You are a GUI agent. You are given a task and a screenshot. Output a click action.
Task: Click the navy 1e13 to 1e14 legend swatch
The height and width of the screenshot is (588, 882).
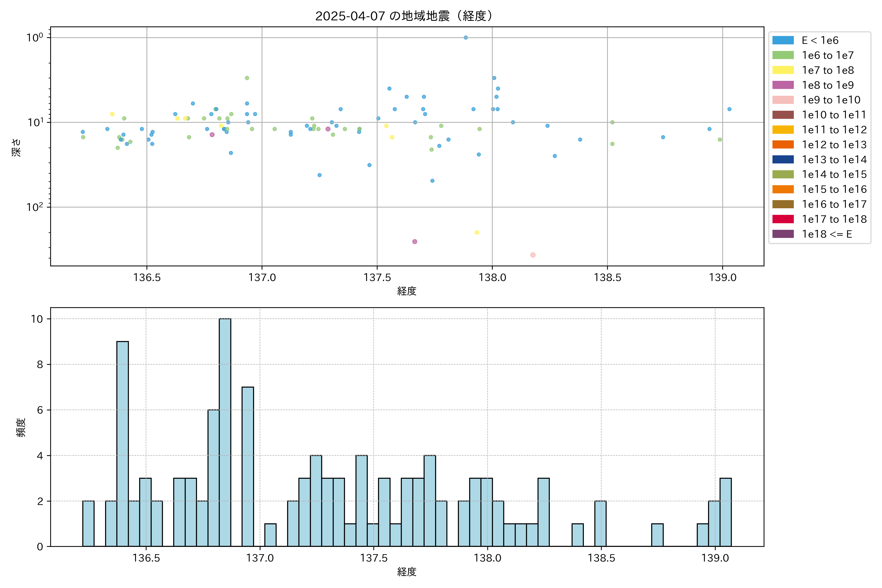[783, 159]
